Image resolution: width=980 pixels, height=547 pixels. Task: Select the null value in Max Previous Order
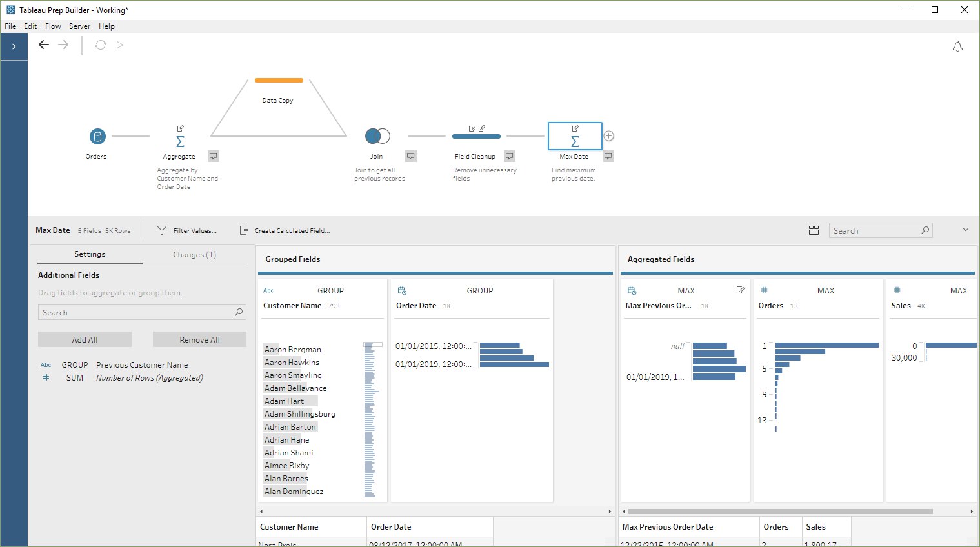click(677, 346)
